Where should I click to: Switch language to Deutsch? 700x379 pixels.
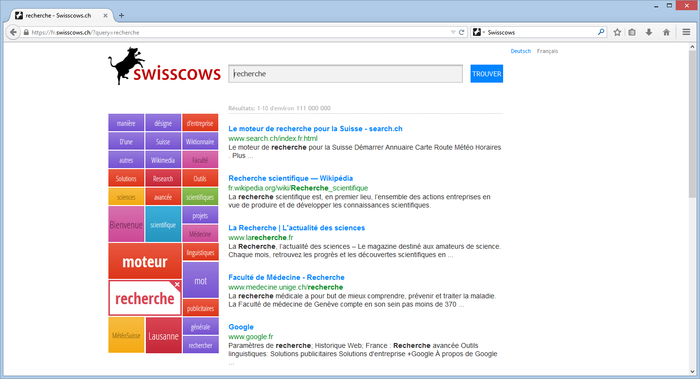pos(521,51)
